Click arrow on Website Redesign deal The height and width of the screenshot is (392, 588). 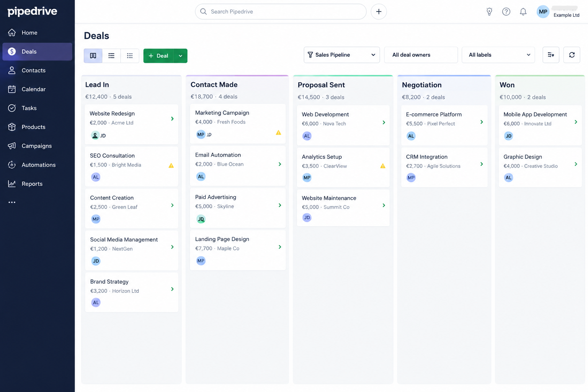pyautogui.click(x=172, y=119)
